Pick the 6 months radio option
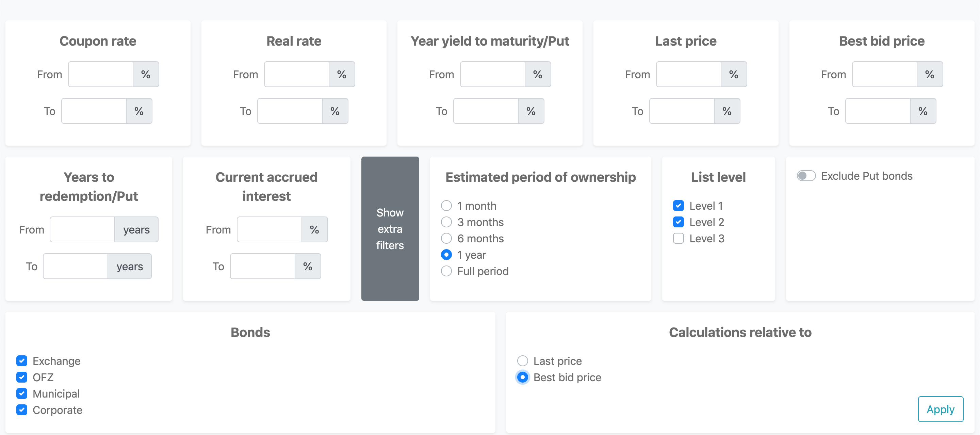The image size is (980, 435). click(446, 239)
